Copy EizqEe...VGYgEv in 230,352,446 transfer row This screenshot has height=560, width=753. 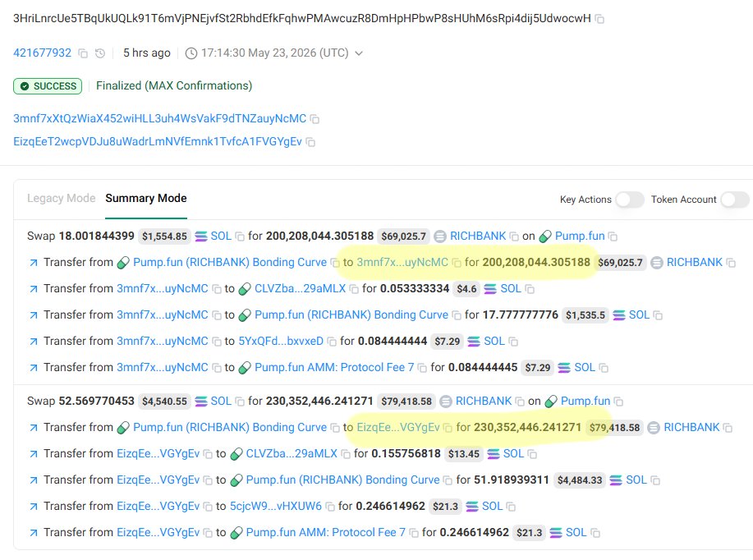448,428
